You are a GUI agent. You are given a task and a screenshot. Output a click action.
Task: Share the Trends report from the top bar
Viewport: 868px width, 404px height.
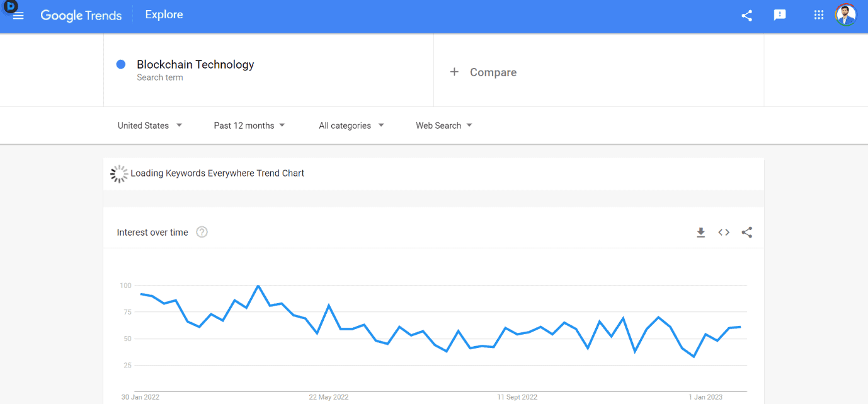tap(746, 15)
